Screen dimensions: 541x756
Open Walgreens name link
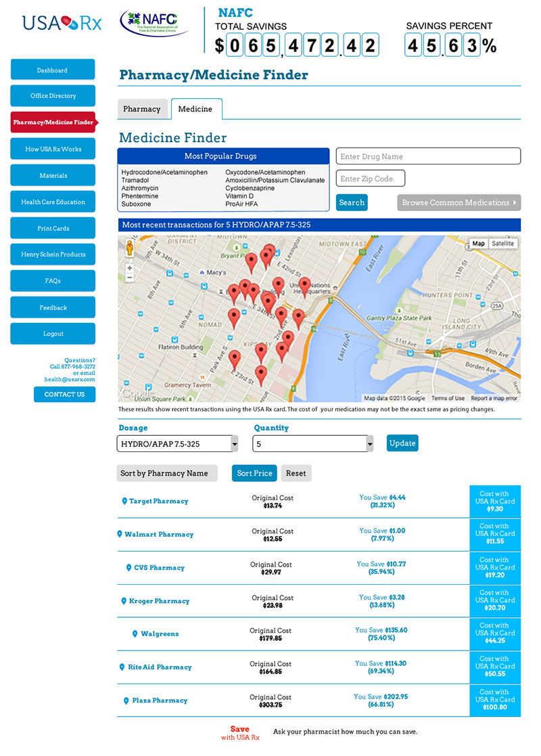(x=160, y=634)
